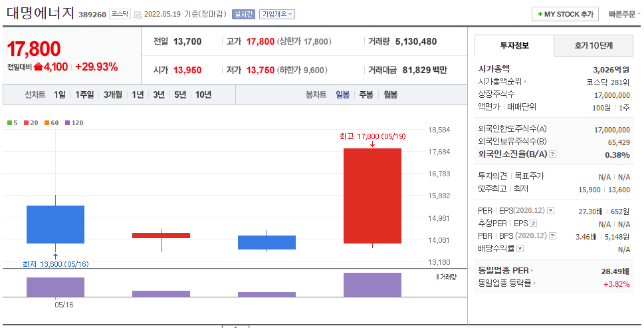Click the 대명에너지 stock name

(x=41, y=13)
